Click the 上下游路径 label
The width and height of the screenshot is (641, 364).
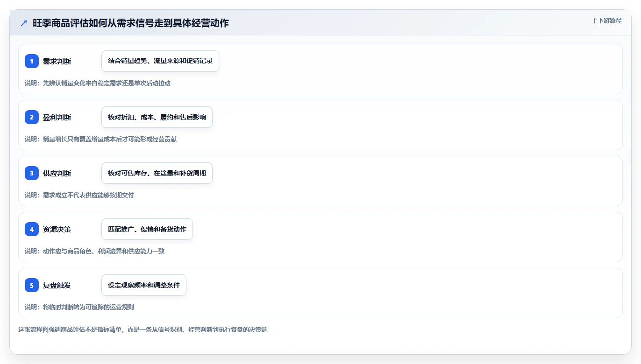click(x=606, y=21)
